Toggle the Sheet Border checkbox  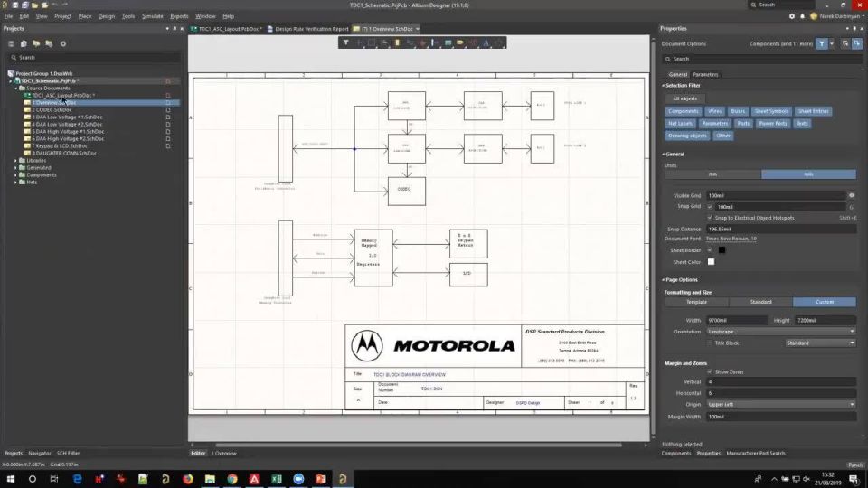711,250
